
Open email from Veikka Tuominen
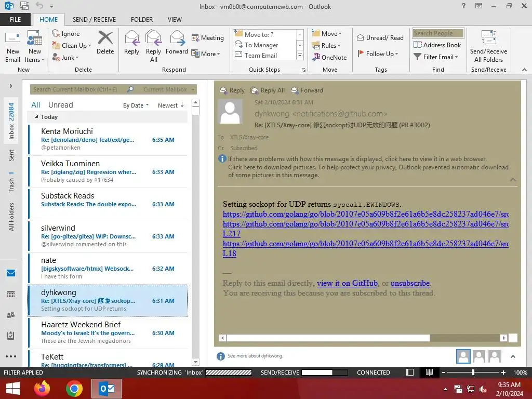[x=108, y=171]
